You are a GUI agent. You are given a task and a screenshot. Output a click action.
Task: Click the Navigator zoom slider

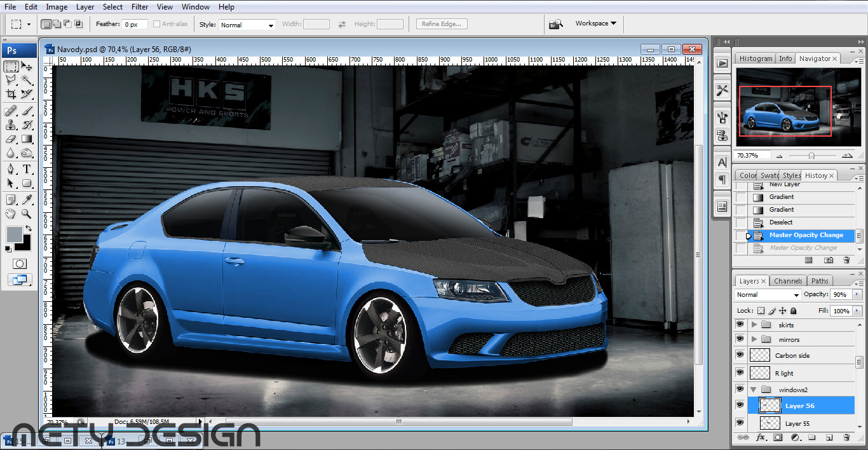pos(811,155)
